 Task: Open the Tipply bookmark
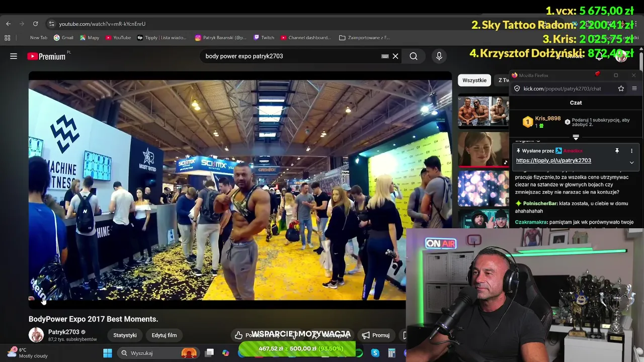click(x=162, y=38)
